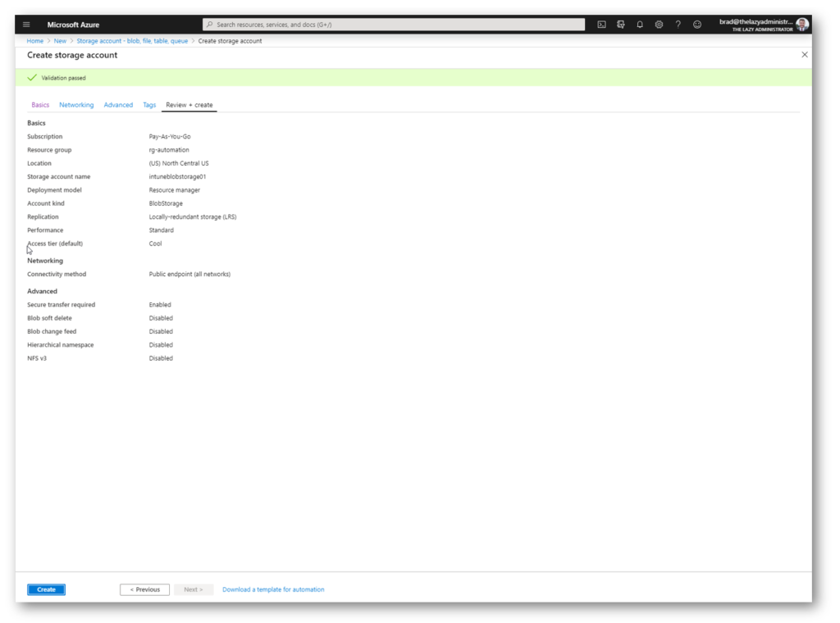The image size is (840, 623).
Task: Click the Secure transfer required label
Action: pyautogui.click(x=61, y=305)
